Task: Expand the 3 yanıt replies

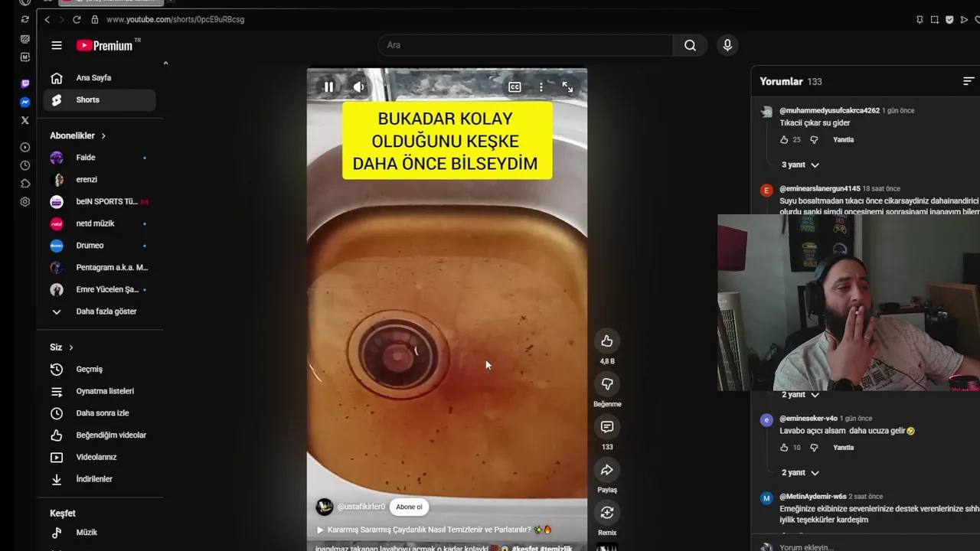Action: pos(800,165)
